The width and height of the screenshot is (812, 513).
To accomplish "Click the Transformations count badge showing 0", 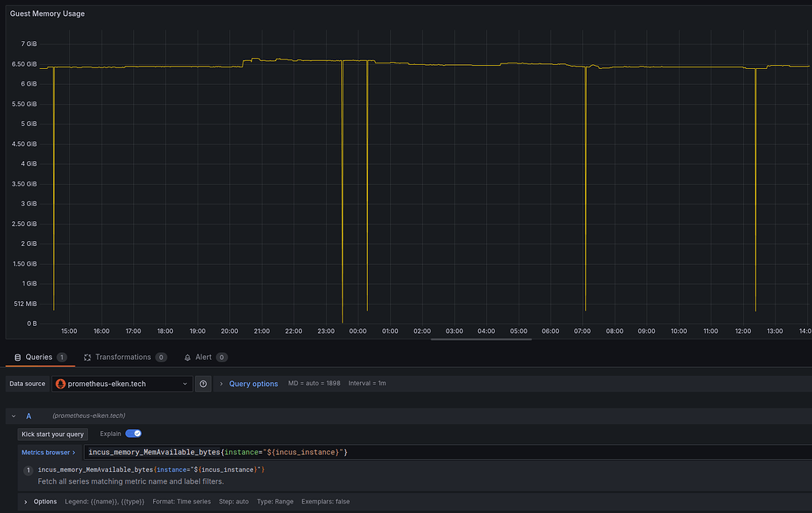I will (161, 357).
